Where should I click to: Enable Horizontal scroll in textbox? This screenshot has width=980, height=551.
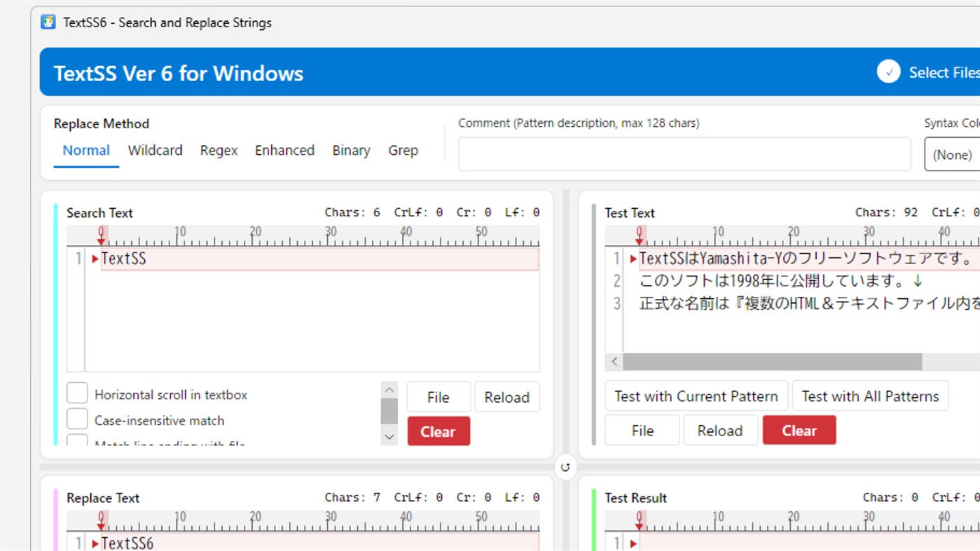pyautogui.click(x=77, y=394)
